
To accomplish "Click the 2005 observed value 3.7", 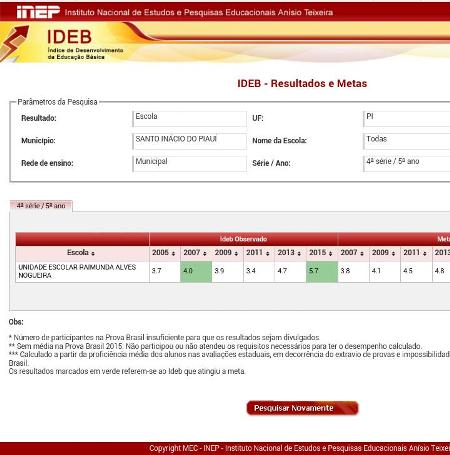I will 156,271.
